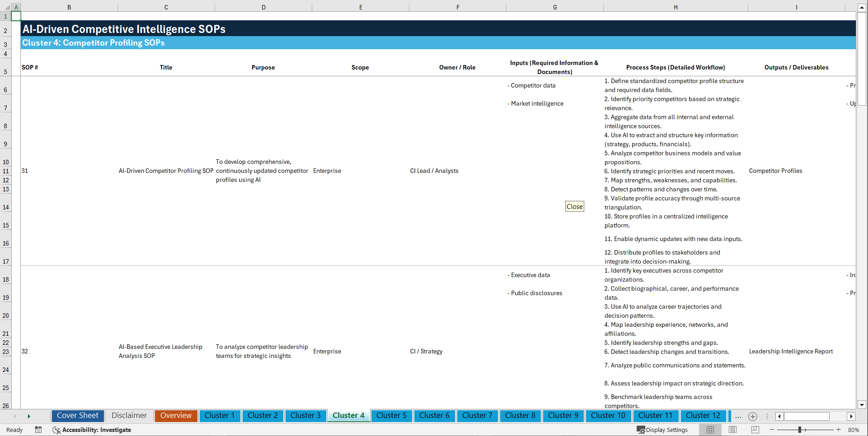Select column H by clicking its header
Screen dimensions: 868x436
[675, 7]
